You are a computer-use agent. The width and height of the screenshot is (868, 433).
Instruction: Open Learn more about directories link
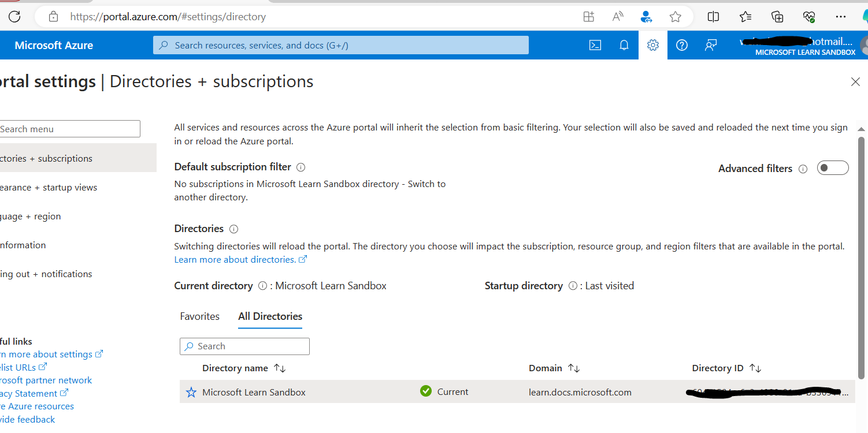tap(240, 260)
